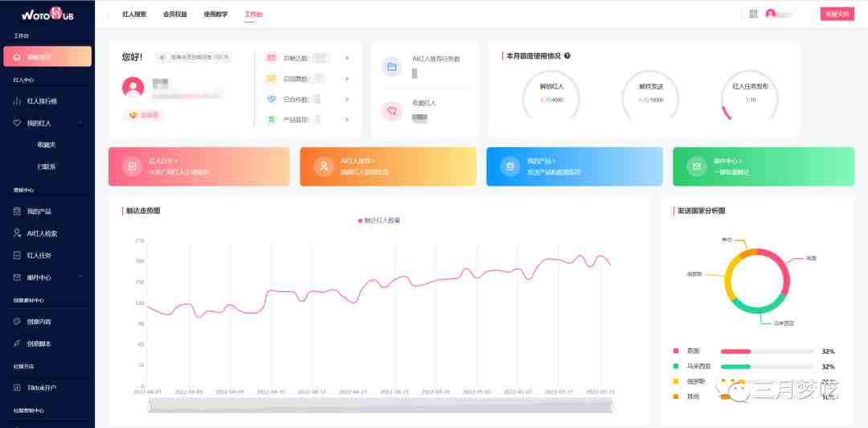The height and width of the screenshot is (428, 868).
Task: Collapse the 我的红人 sidebar submenu
Action: [x=81, y=123]
